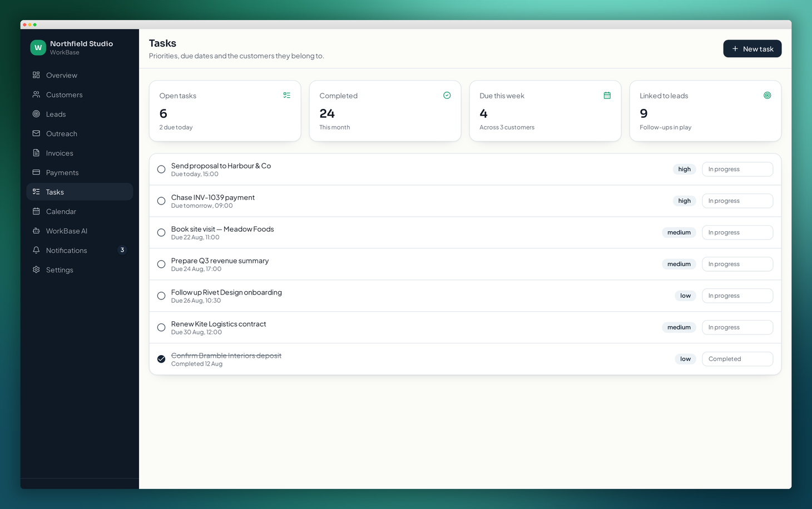Click the Invoices document icon

tap(36, 153)
